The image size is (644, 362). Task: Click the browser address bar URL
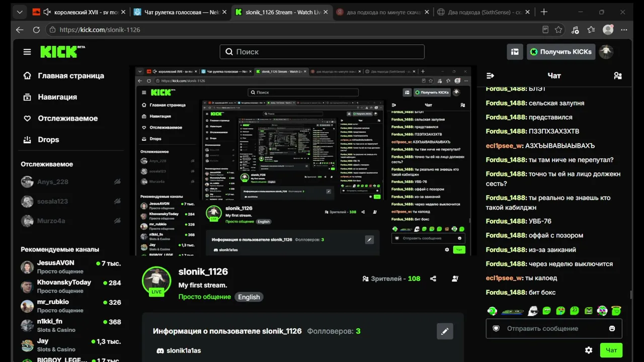coord(100,30)
